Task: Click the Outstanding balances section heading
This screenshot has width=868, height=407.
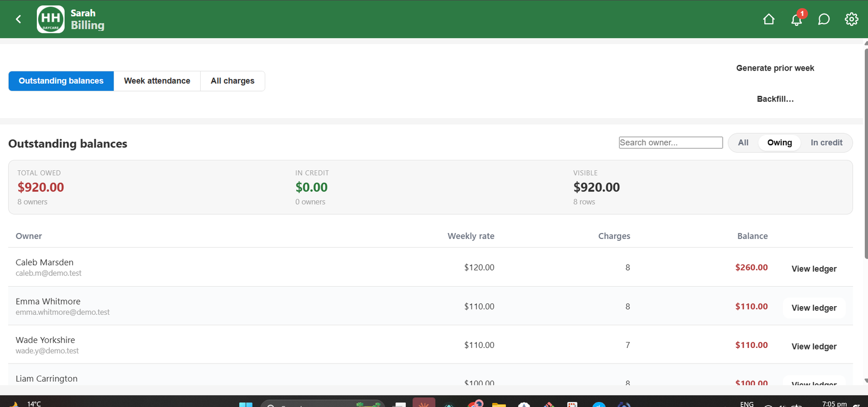Action: pyautogui.click(x=68, y=144)
